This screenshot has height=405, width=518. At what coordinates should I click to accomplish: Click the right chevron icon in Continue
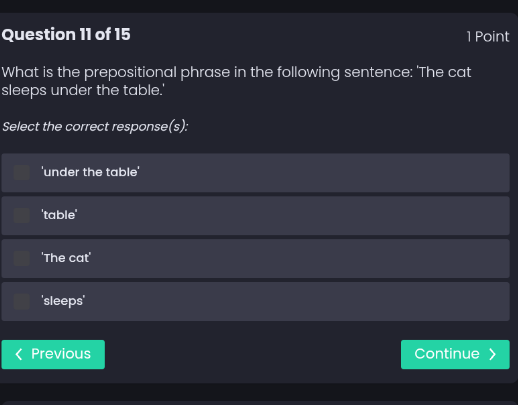(492, 354)
